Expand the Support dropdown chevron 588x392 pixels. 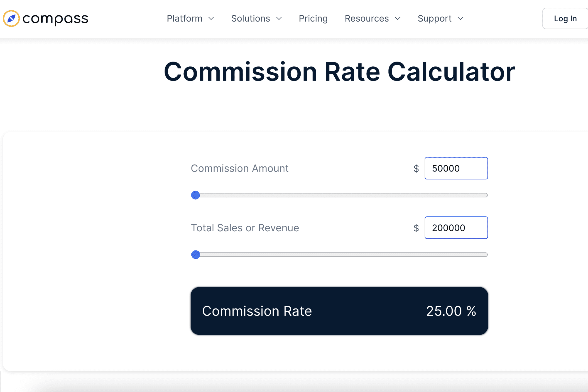[460, 19]
